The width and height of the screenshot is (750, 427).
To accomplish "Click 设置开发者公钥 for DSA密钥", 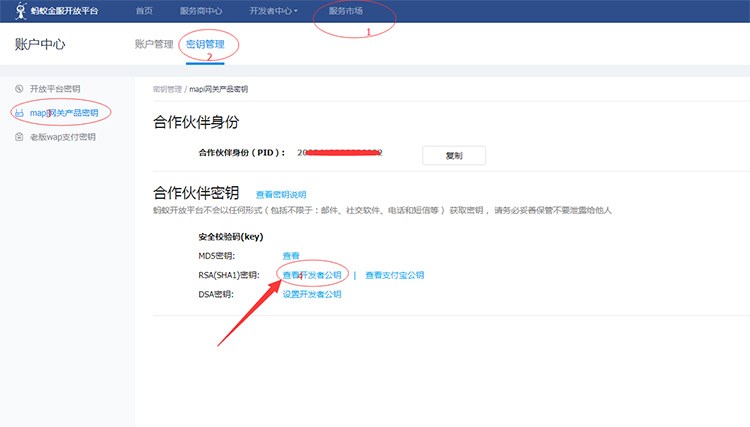I will point(312,294).
